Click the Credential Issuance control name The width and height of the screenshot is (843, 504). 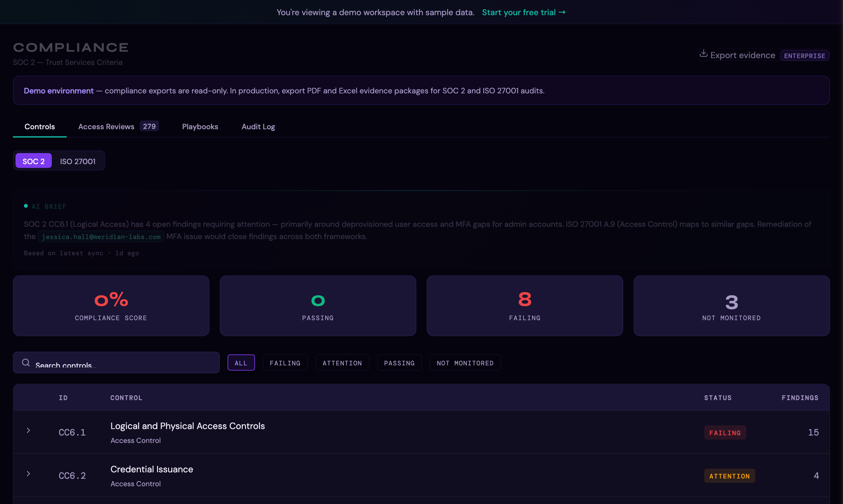click(x=152, y=469)
